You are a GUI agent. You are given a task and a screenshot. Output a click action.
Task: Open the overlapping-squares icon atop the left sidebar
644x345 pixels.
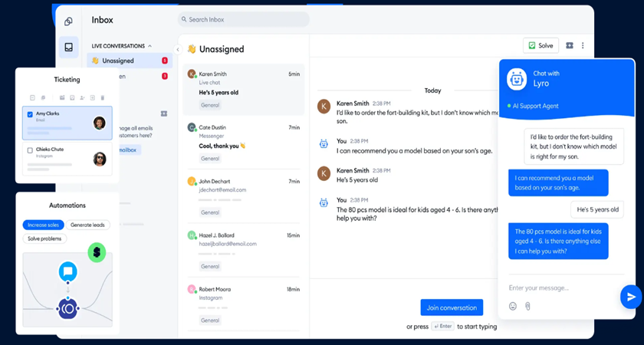[68, 21]
